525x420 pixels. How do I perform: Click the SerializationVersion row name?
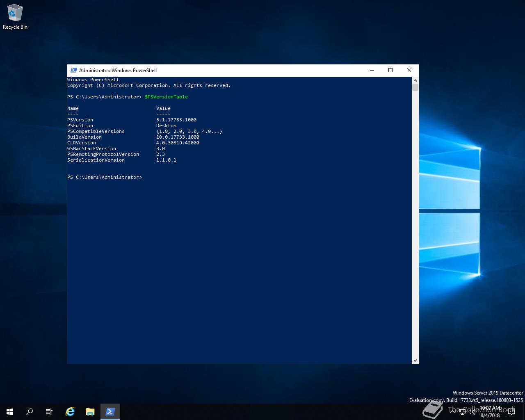[x=96, y=160]
